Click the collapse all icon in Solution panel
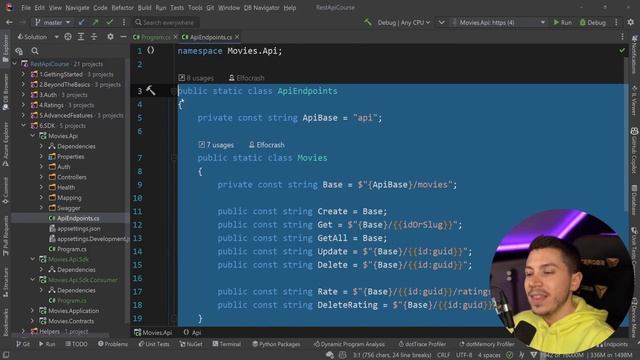 [94, 37]
